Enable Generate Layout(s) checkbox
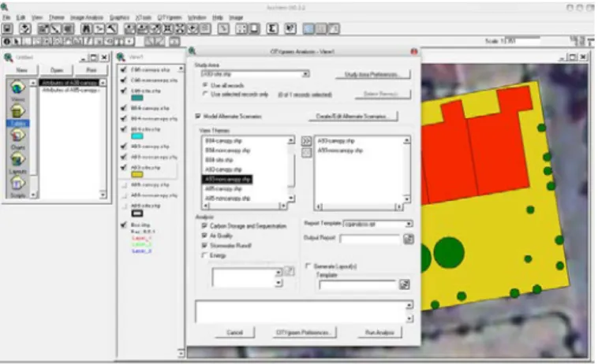 pos(308,266)
